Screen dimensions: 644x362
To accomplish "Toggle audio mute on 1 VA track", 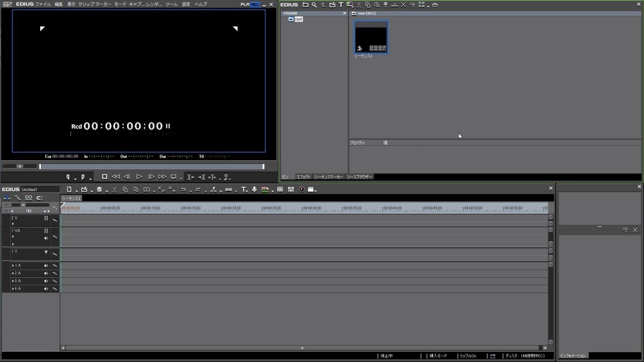I will coord(46,238).
